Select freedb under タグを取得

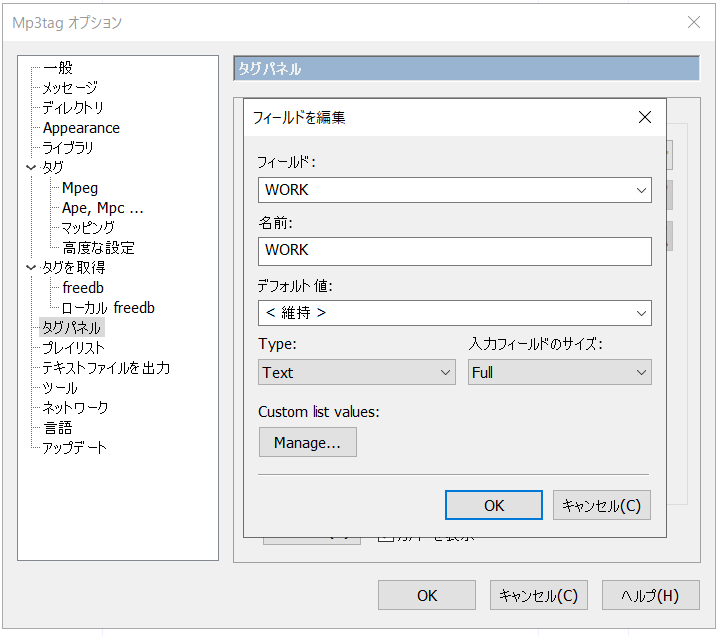coord(83,288)
